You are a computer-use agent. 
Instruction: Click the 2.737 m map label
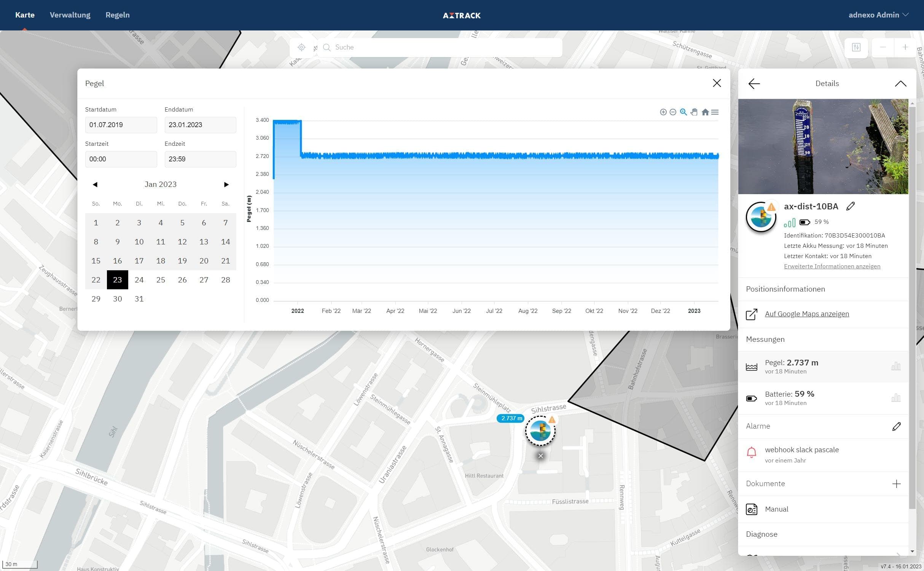[511, 418]
